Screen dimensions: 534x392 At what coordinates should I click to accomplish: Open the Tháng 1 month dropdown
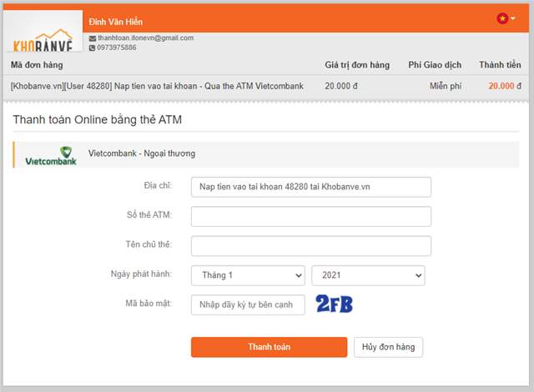coord(248,275)
